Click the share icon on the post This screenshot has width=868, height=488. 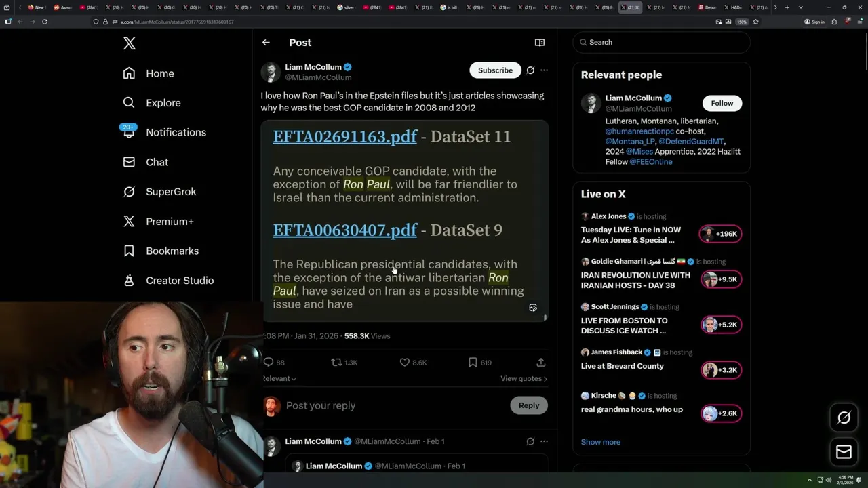[x=540, y=363]
